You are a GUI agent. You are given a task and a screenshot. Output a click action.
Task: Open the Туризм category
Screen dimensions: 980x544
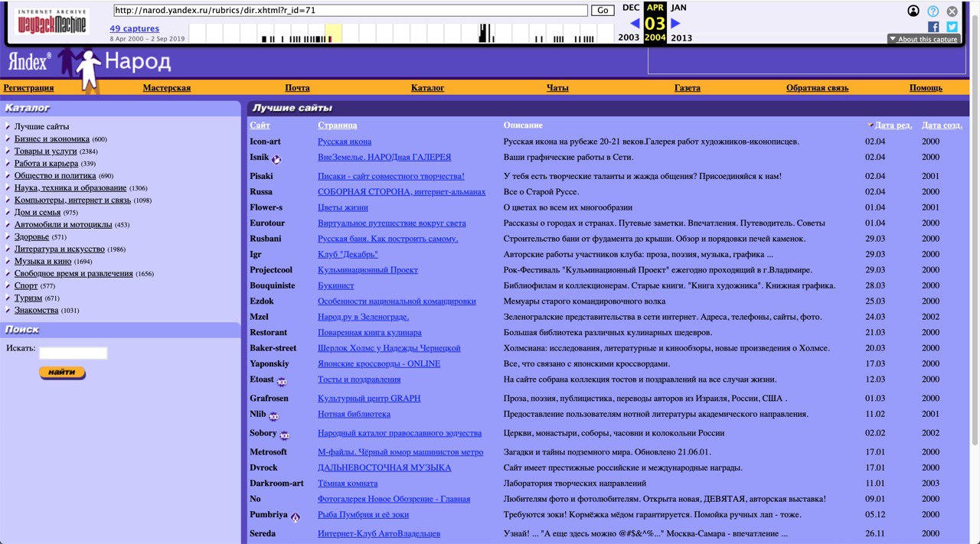(28, 298)
